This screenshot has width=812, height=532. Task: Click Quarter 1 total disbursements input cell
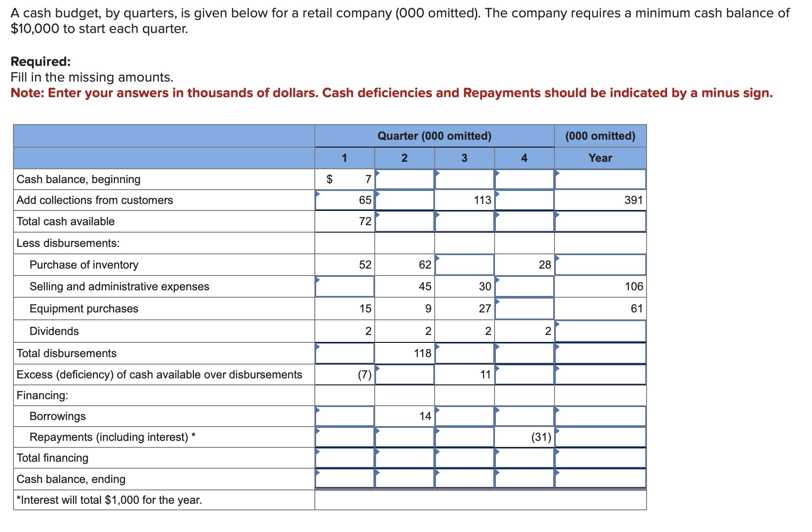pos(345,353)
